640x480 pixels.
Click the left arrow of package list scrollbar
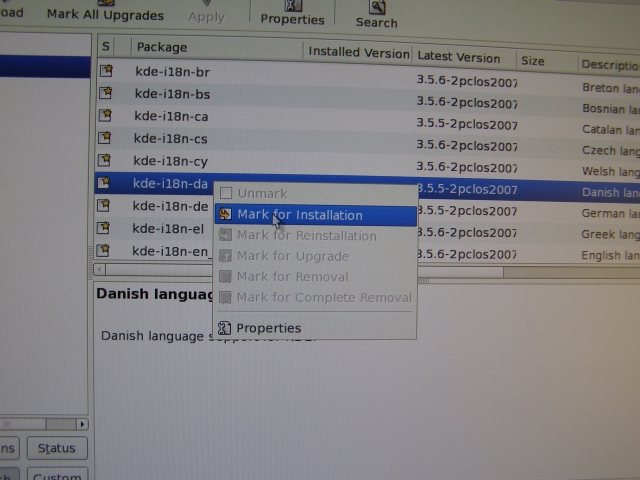click(99, 269)
